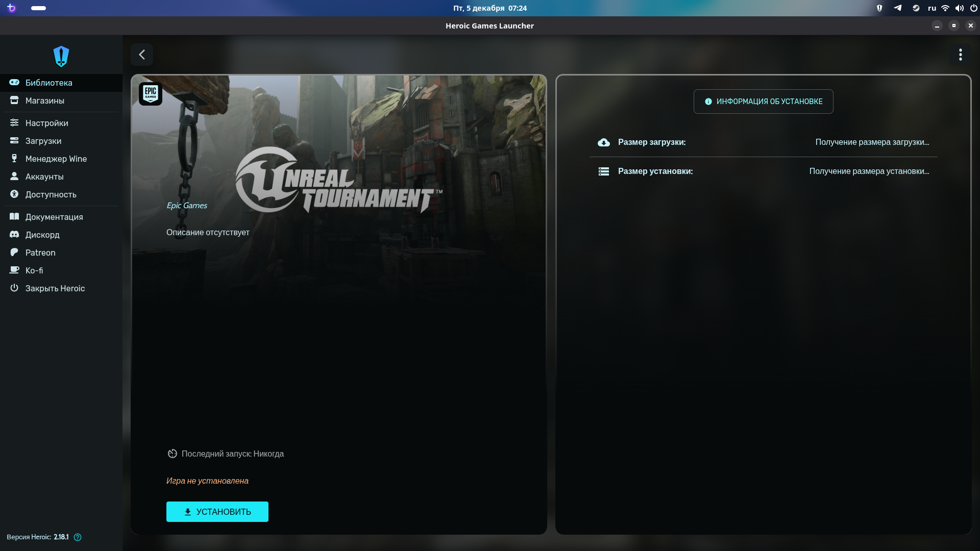Viewport: 980px width, 551px height.
Task: Go back using the left arrow button
Action: click(142, 55)
